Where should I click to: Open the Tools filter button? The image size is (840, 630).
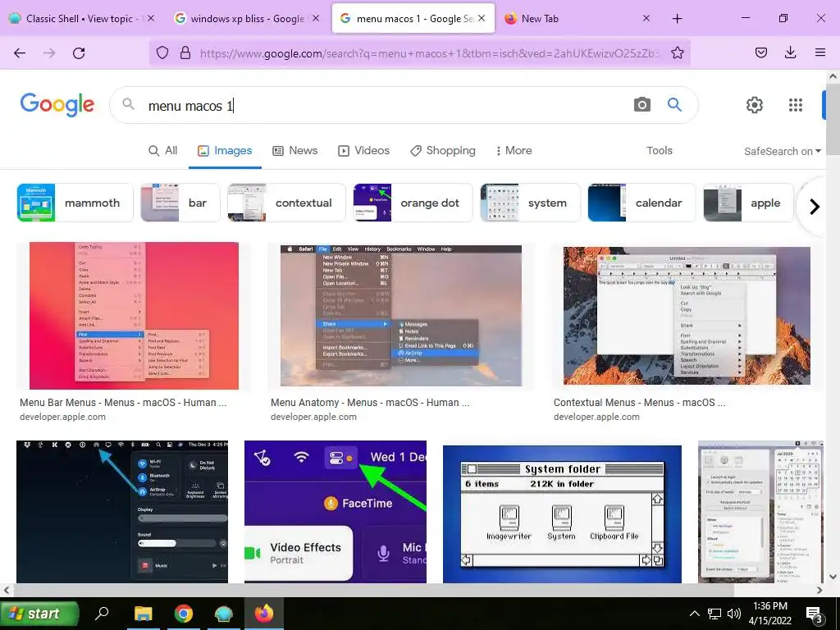pyautogui.click(x=659, y=151)
